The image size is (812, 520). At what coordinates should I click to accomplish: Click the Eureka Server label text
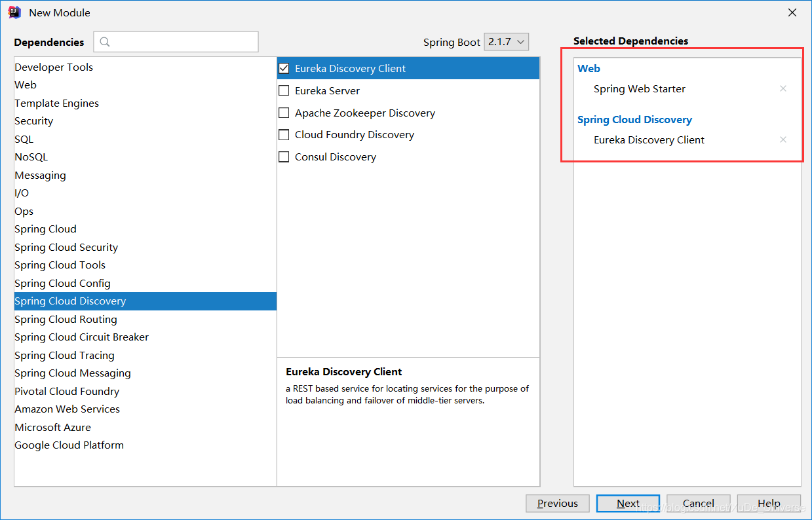pos(327,90)
